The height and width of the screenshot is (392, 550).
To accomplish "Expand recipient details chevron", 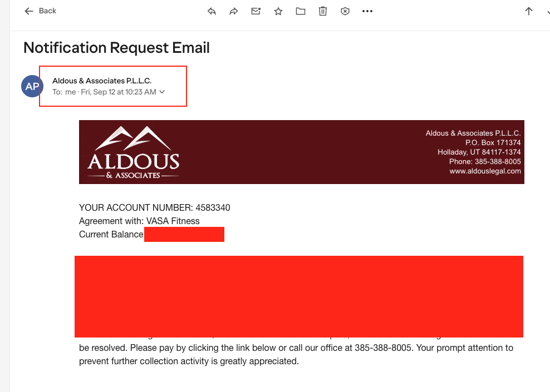I will click(x=162, y=92).
